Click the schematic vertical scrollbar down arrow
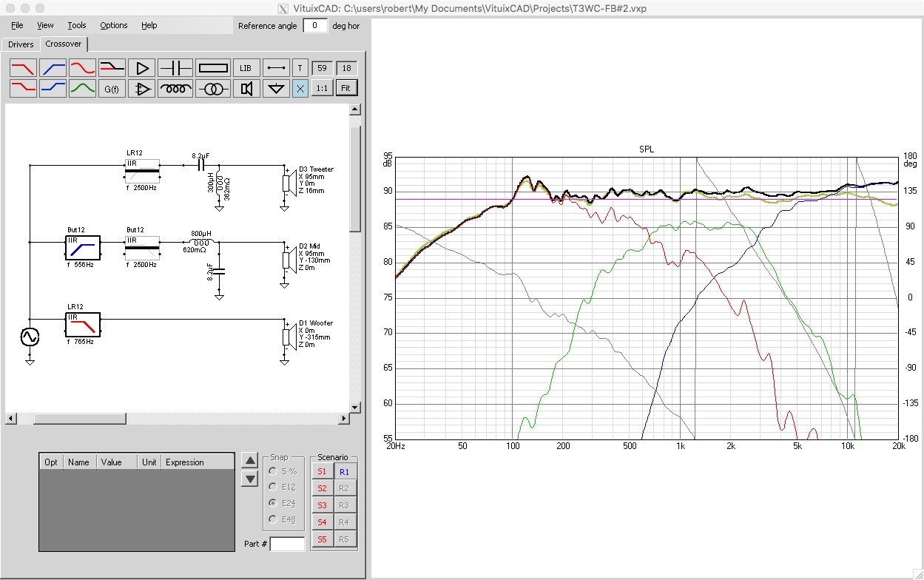924x580 pixels. [355, 407]
